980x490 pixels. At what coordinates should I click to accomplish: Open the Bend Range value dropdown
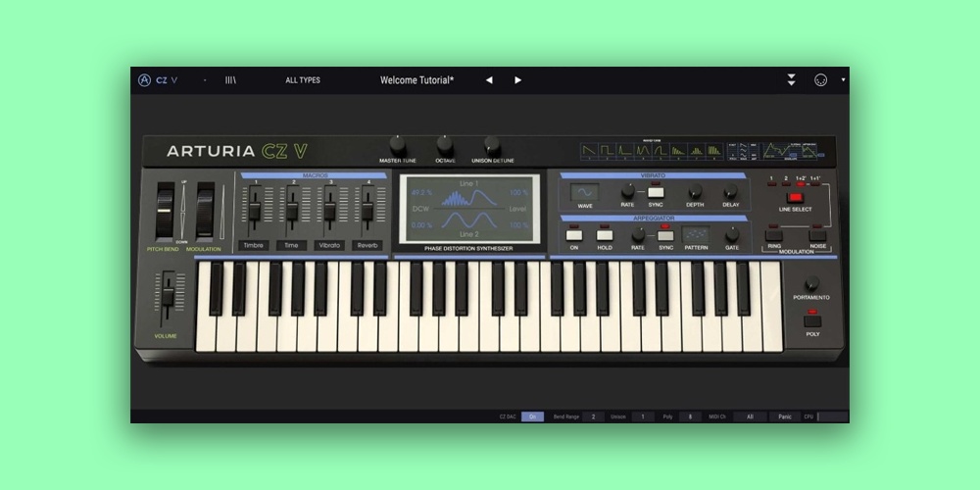click(594, 416)
